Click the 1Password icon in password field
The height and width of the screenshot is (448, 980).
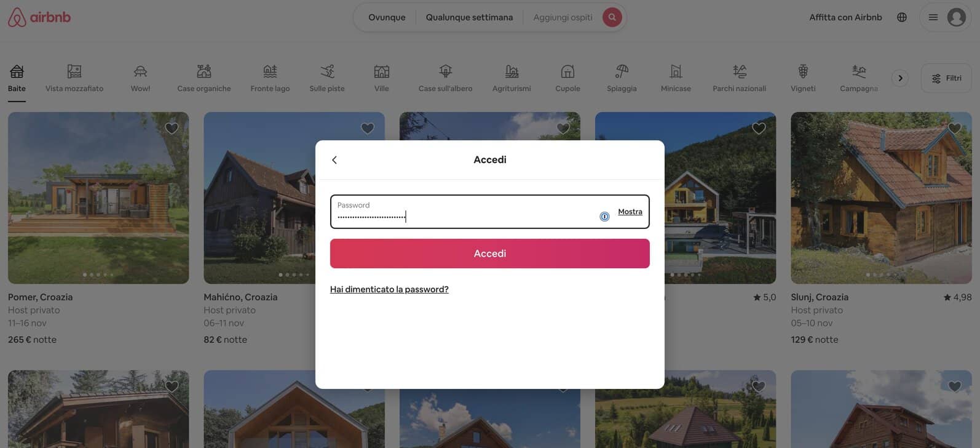(x=604, y=217)
